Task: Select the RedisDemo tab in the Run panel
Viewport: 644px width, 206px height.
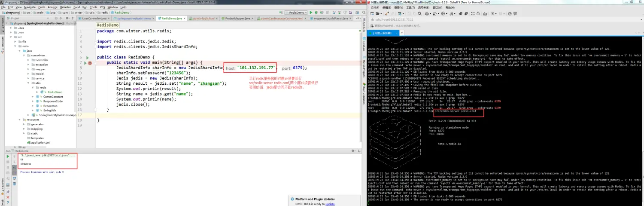Action: (21, 151)
